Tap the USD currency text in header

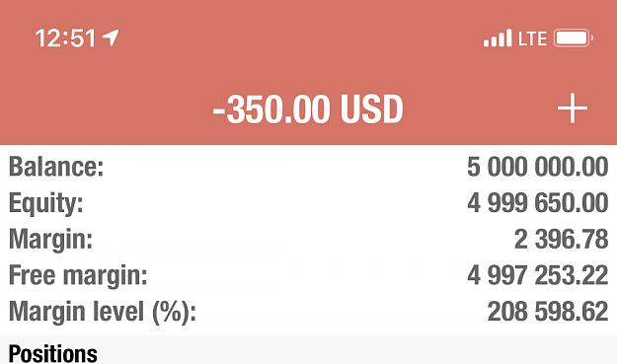pos(372,109)
